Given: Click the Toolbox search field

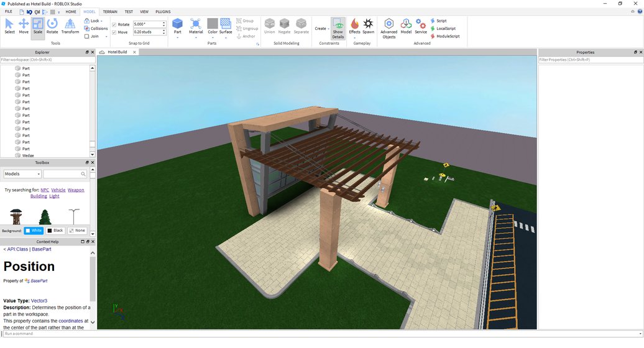Looking at the screenshot, I should (65, 174).
